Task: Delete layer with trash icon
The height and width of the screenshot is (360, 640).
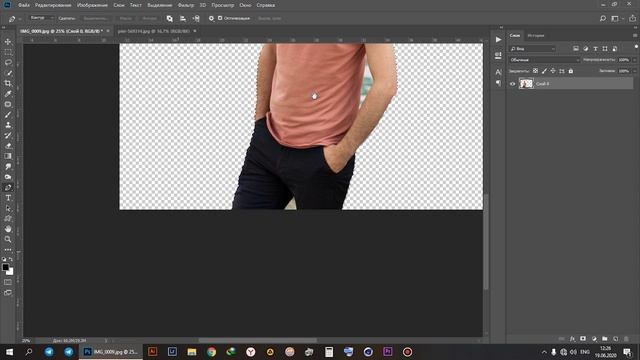Action: tap(627, 339)
